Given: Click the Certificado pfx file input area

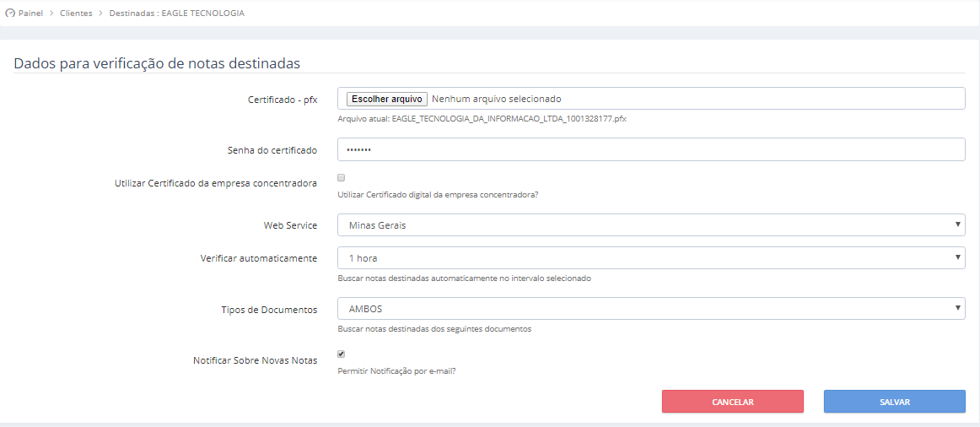Looking at the screenshot, I should pyautogui.click(x=651, y=99).
